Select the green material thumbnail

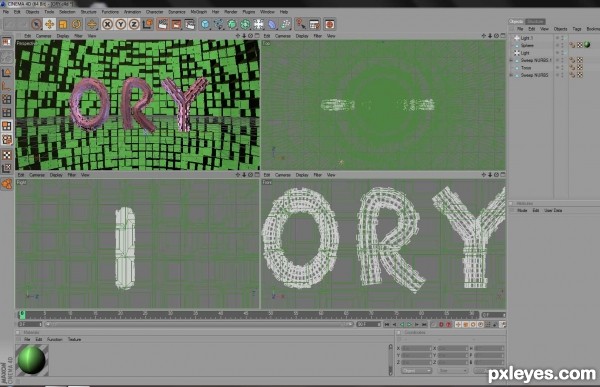[x=32, y=359]
